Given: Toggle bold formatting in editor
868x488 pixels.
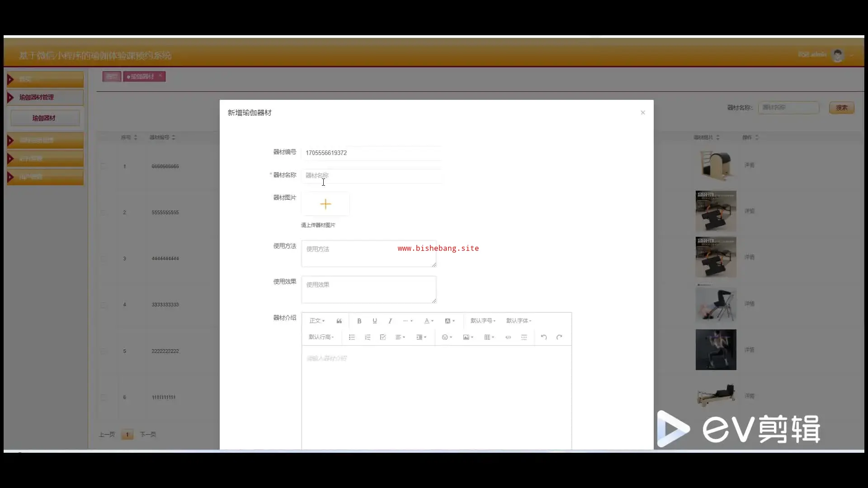Looking at the screenshot, I should click(x=359, y=321).
